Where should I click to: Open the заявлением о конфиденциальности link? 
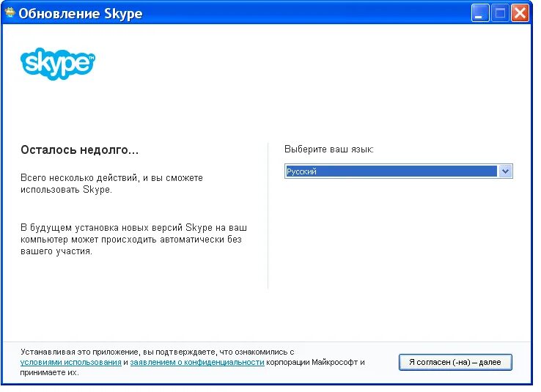pyautogui.click(x=197, y=363)
